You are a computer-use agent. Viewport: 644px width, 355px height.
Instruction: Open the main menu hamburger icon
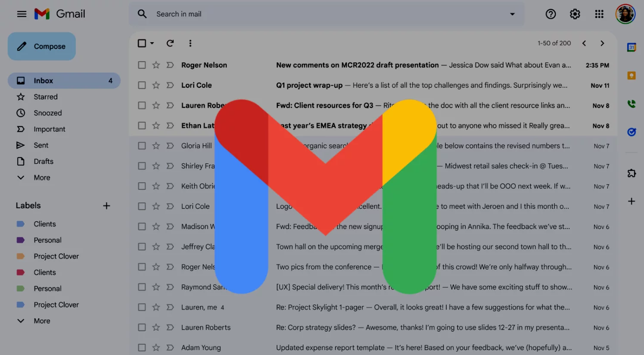(22, 14)
